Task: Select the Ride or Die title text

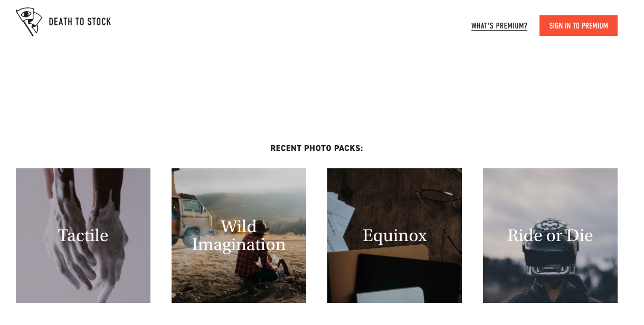Action: pos(550,235)
